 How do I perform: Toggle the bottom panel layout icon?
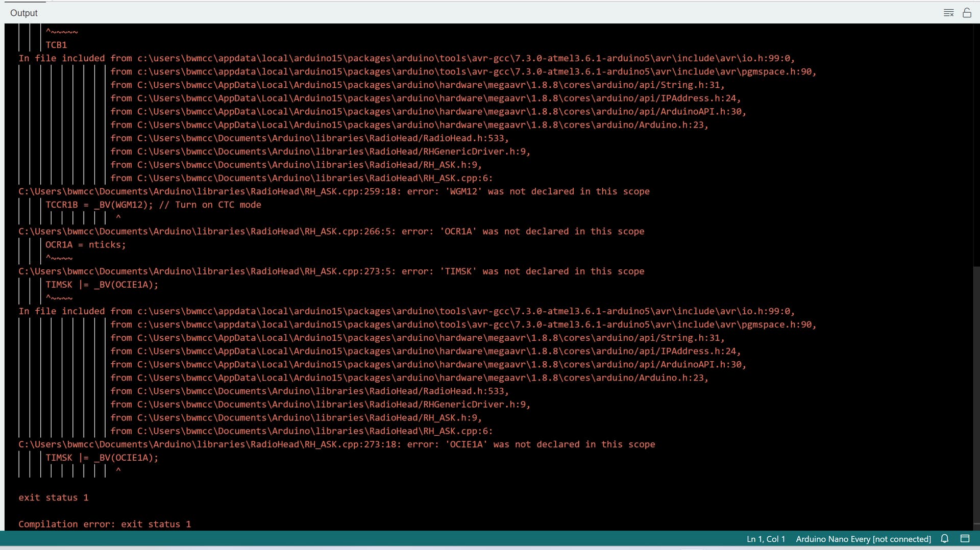(965, 539)
